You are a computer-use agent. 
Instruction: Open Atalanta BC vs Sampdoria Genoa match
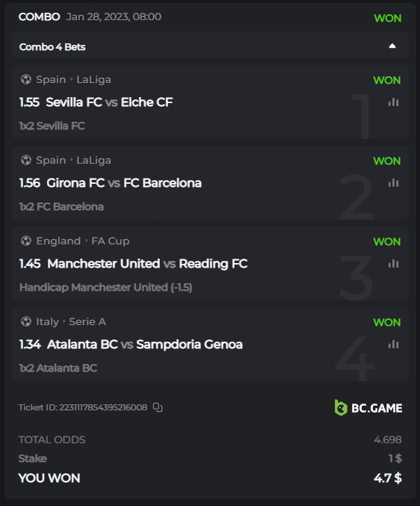145,345
